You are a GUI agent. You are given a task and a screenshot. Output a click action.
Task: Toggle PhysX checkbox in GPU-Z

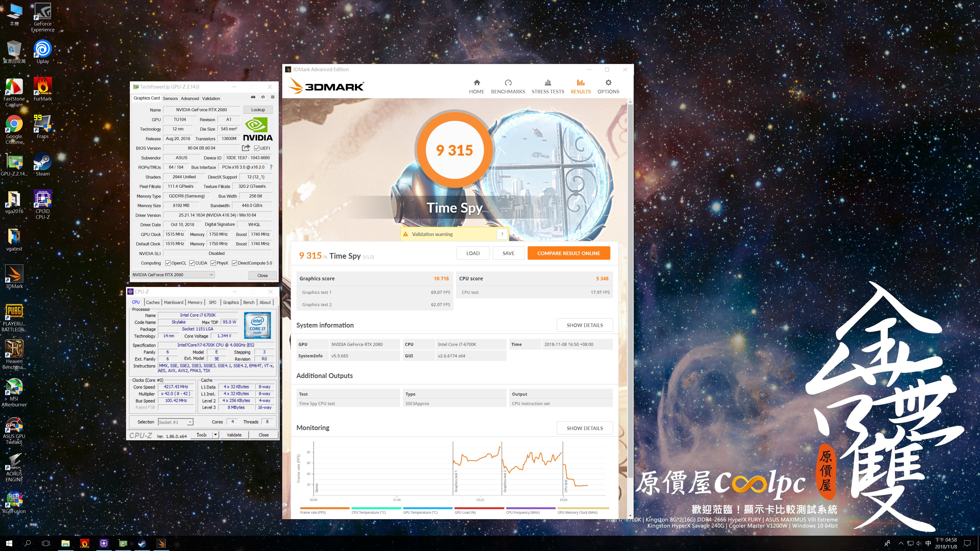(x=213, y=263)
